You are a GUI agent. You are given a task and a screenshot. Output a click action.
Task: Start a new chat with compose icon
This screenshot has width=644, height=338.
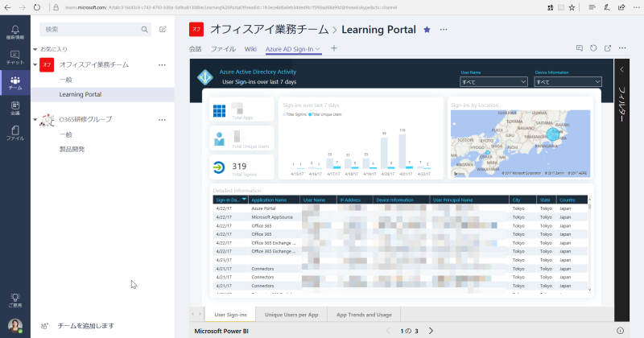point(163,29)
